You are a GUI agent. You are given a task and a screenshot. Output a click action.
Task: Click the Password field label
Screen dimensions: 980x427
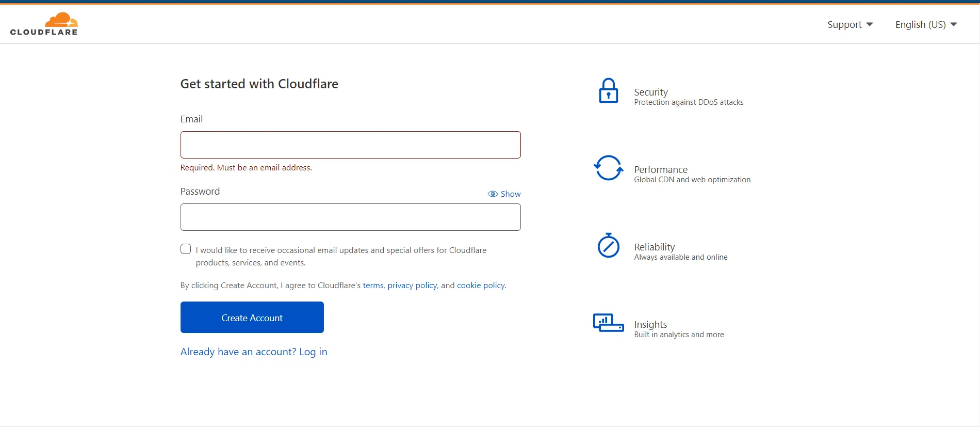(200, 192)
